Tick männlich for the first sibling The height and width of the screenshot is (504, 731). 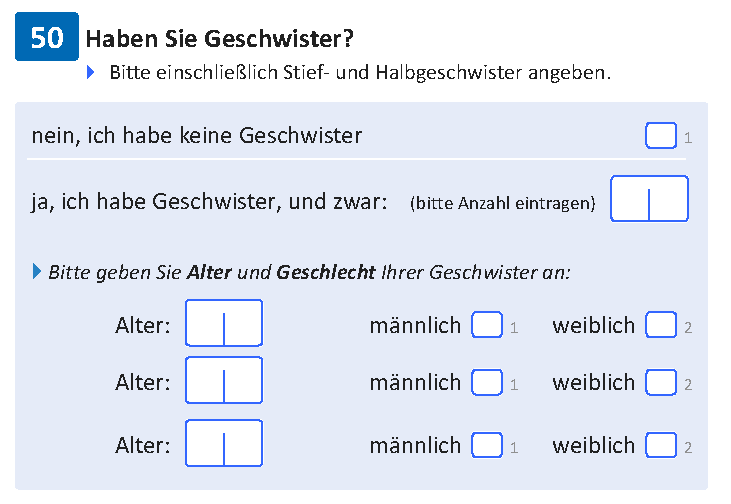point(487,324)
